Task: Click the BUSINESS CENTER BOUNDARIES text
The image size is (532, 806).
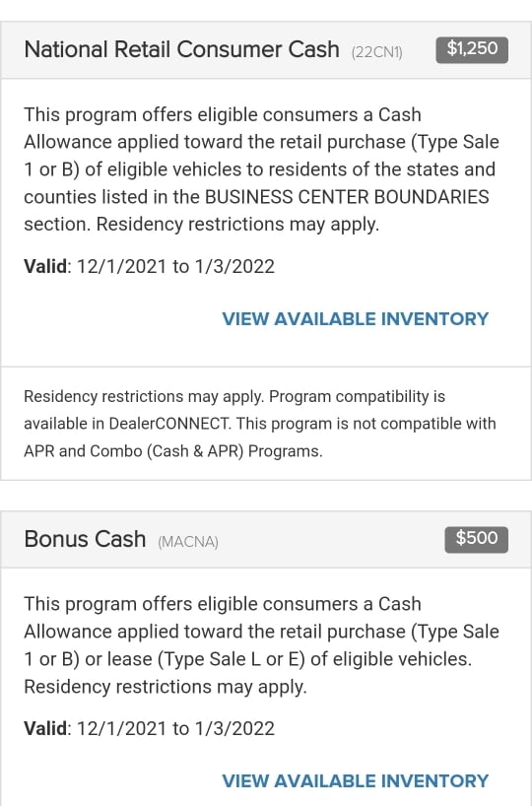Action: coord(347,197)
